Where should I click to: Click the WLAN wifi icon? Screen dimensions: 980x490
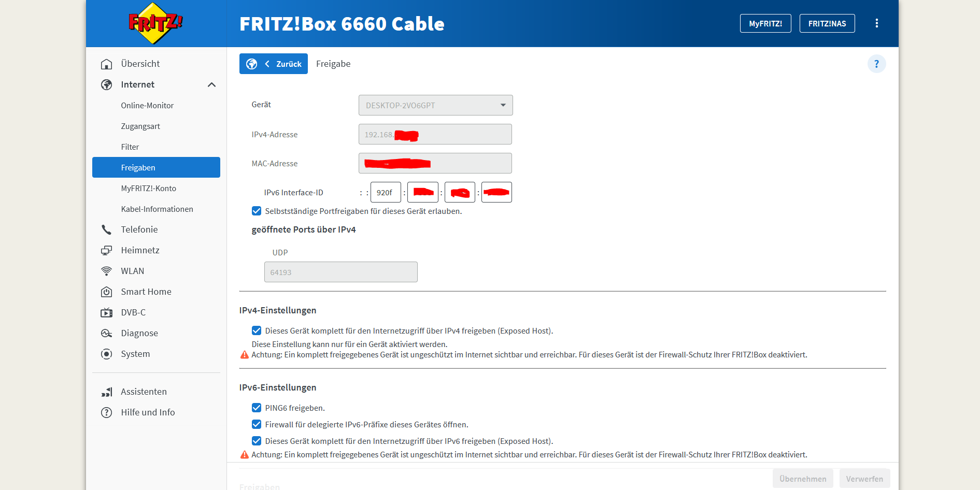tap(107, 271)
